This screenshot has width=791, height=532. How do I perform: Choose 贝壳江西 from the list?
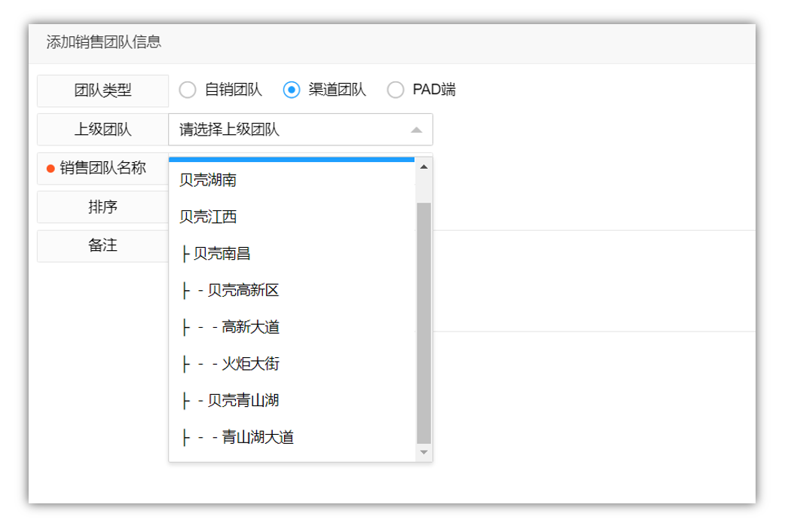click(292, 217)
